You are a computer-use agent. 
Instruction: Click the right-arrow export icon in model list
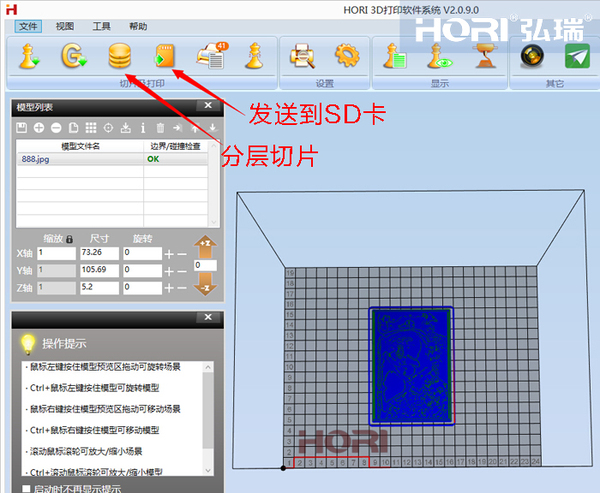(177, 128)
